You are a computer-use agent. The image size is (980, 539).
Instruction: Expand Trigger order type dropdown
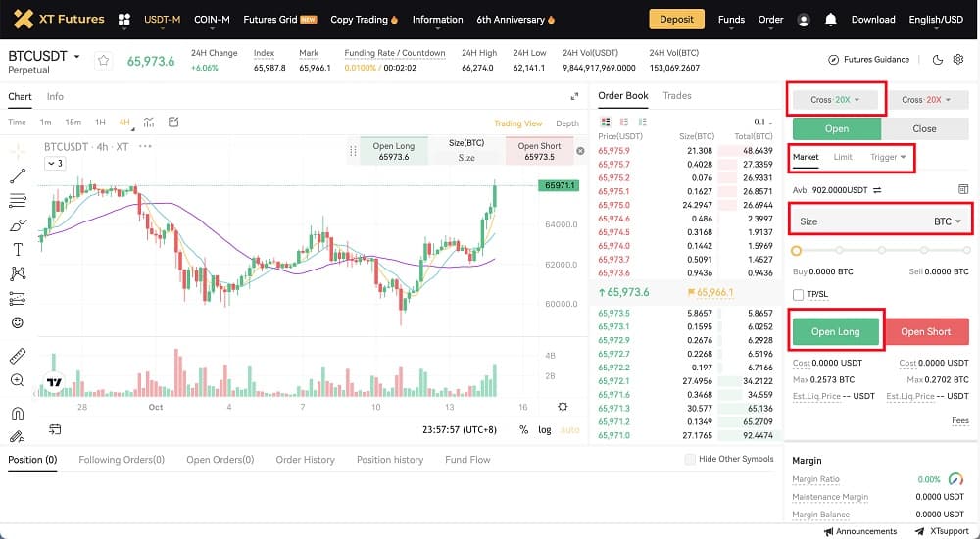888,157
